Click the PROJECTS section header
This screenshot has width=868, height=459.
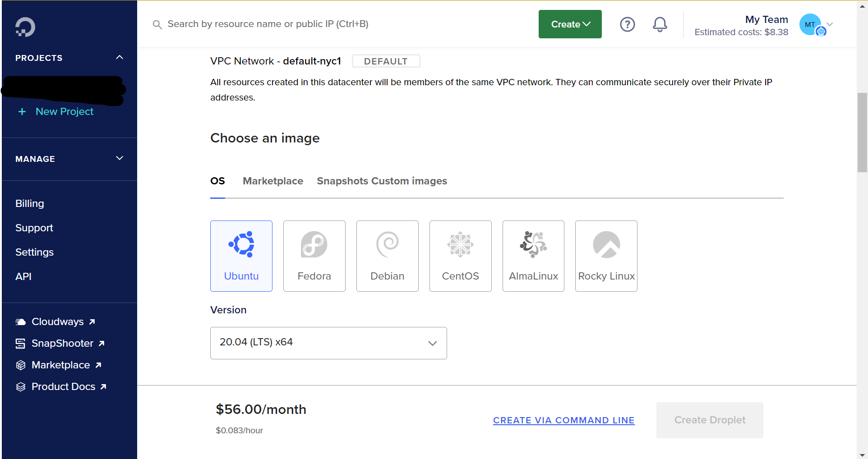[x=39, y=58]
